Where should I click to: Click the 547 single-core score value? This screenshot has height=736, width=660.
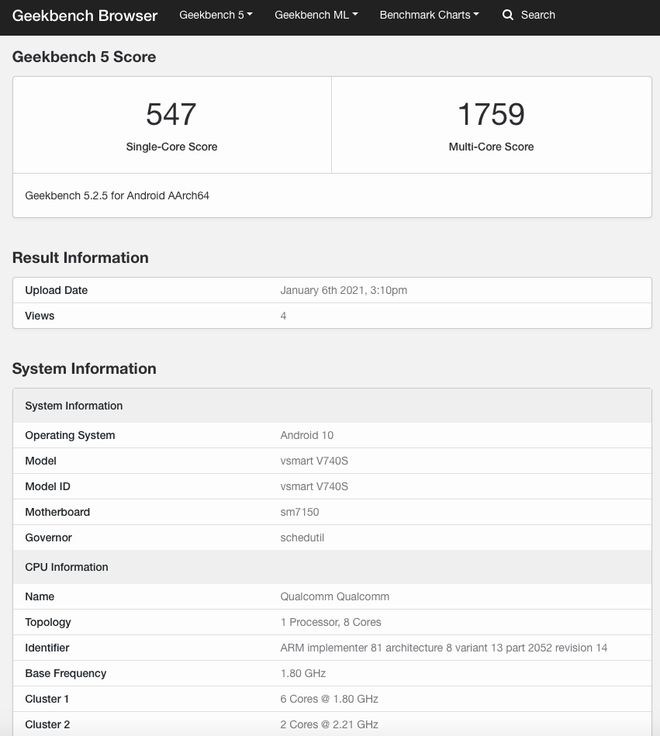171,114
